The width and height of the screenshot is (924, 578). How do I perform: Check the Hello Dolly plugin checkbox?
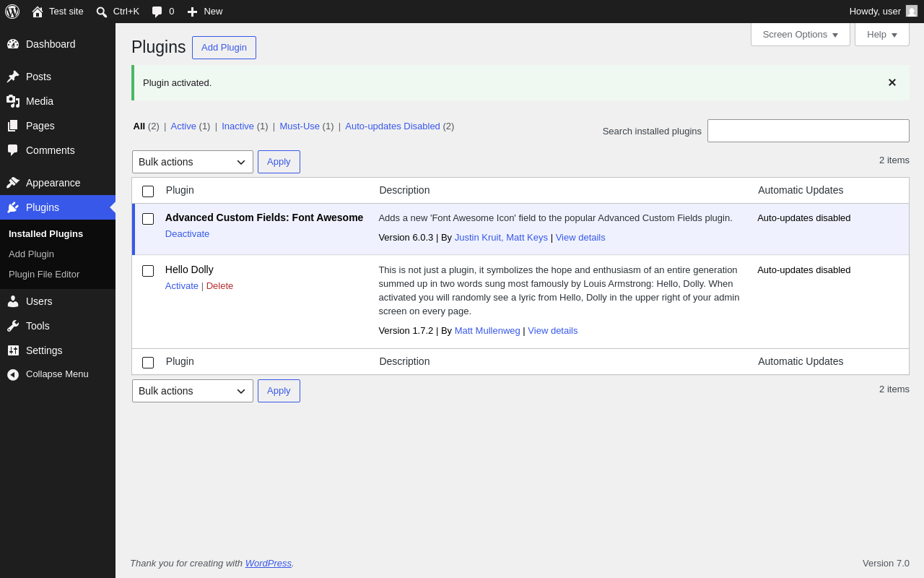148,271
